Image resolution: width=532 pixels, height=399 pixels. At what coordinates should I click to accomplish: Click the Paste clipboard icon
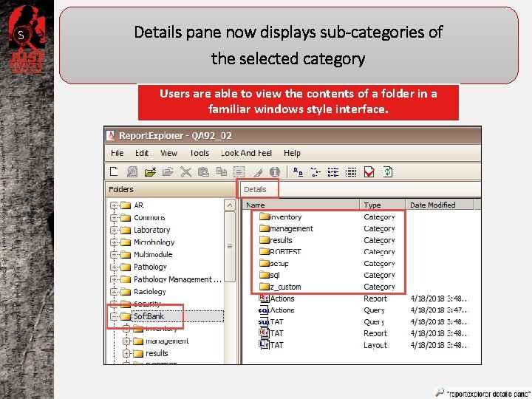click(203, 172)
